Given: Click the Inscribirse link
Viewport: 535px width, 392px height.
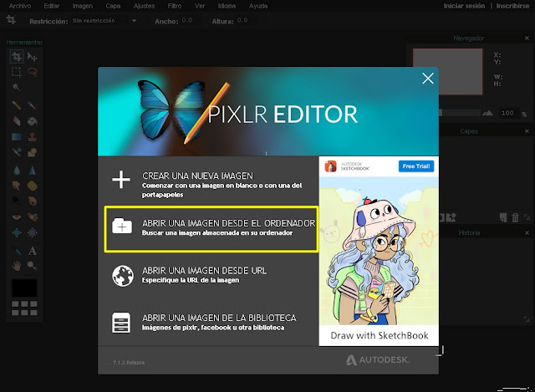Looking at the screenshot, I should [512, 6].
